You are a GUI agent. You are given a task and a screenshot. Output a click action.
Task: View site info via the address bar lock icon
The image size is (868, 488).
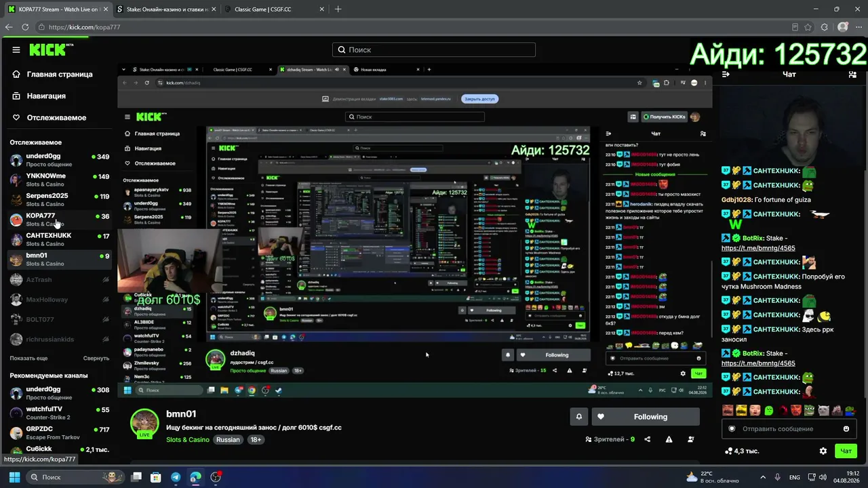tap(42, 27)
